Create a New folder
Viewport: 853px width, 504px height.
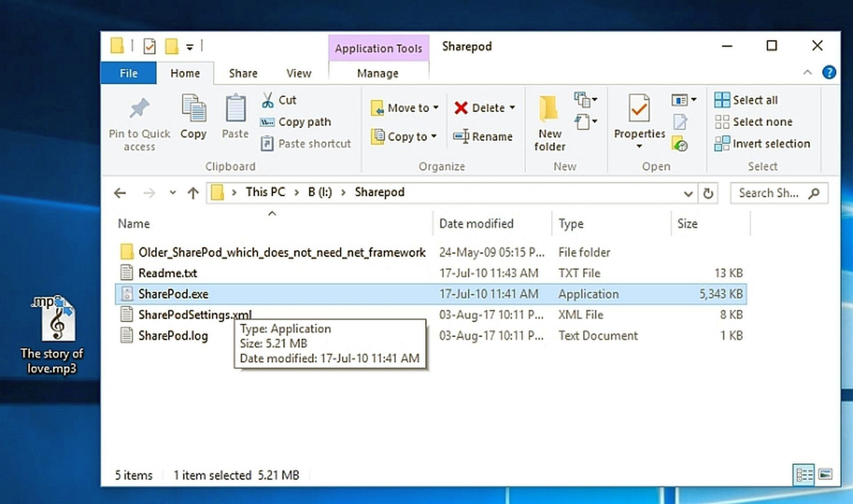click(549, 123)
